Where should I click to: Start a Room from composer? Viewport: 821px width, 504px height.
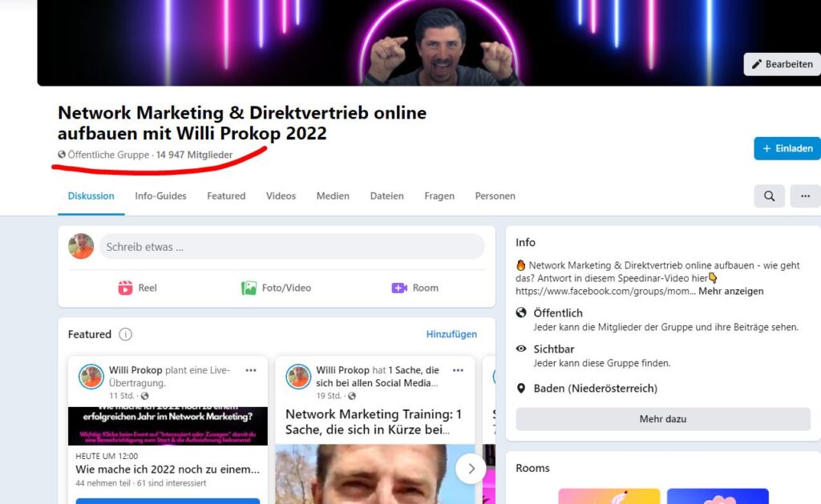[x=415, y=288]
